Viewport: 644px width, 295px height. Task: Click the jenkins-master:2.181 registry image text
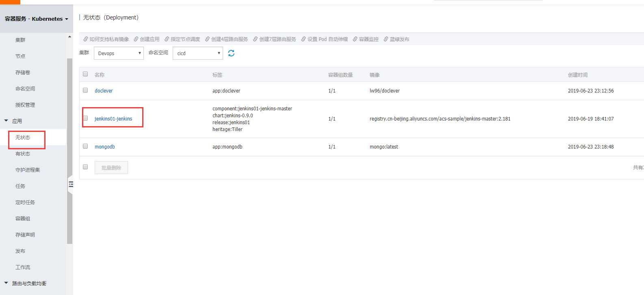[440, 118]
